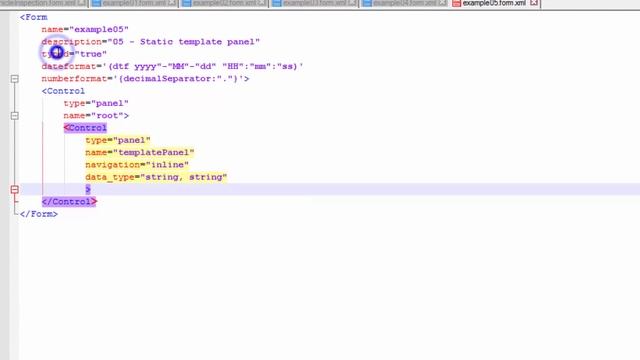Switch to the example03.form.xml tab
This screenshot has width=640, height=360.
pyautogui.click(x=314, y=3)
